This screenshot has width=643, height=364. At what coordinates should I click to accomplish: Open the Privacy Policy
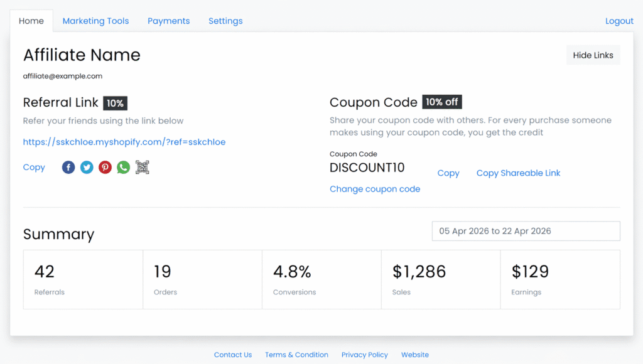[364, 355]
